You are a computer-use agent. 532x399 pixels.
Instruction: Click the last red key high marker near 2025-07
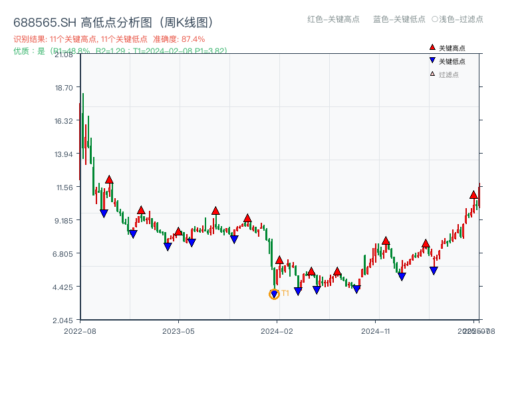click(473, 195)
